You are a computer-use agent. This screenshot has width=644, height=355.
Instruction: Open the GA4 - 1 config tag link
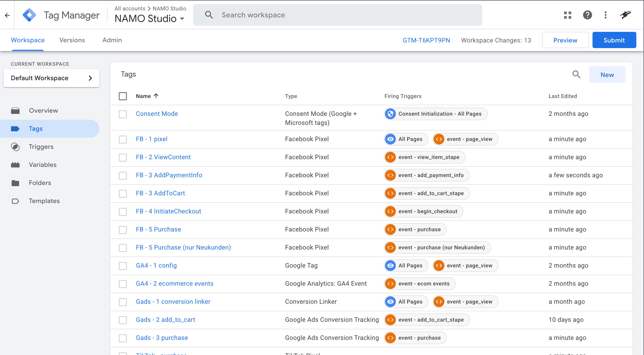click(x=156, y=266)
